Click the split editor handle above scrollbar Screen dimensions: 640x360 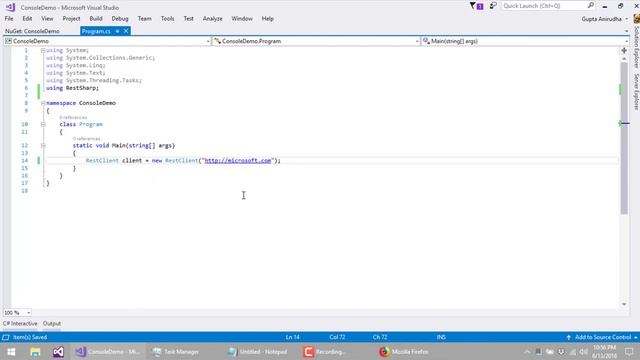click(x=624, y=51)
